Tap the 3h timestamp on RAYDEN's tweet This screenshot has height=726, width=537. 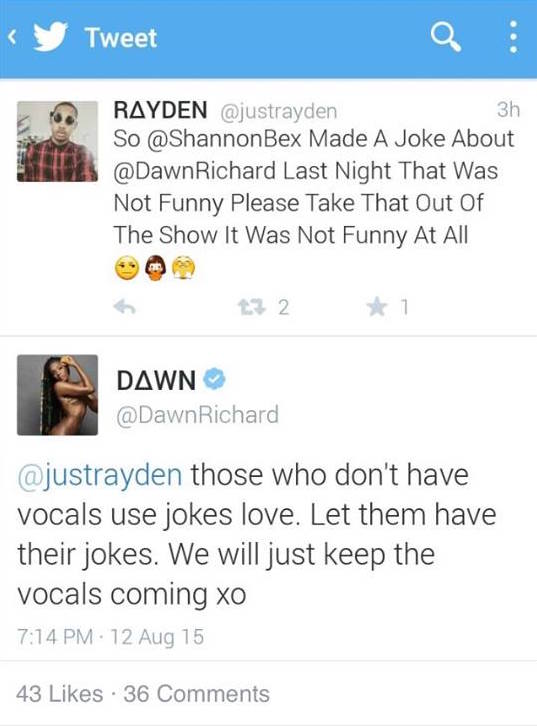(x=508, y=110)
